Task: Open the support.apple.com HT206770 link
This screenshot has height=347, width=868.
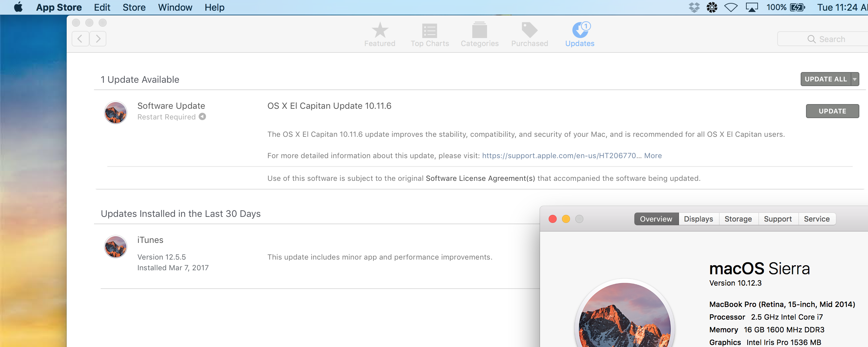Action: pos(561,155)
